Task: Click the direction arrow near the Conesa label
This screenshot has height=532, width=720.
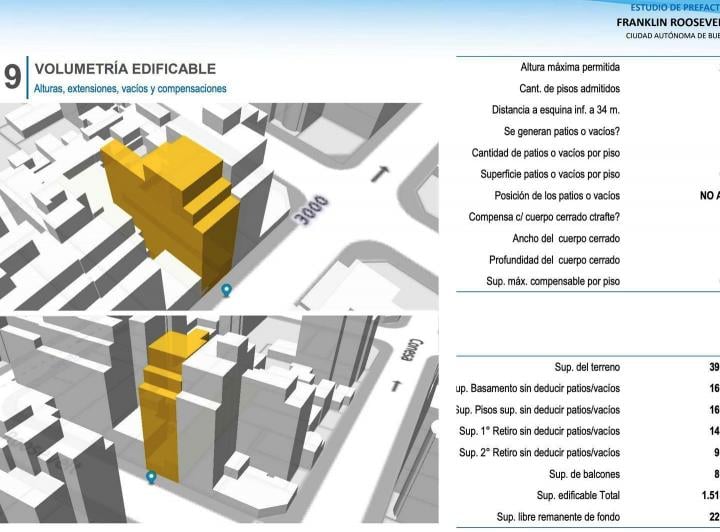Action: coord(396,386)
